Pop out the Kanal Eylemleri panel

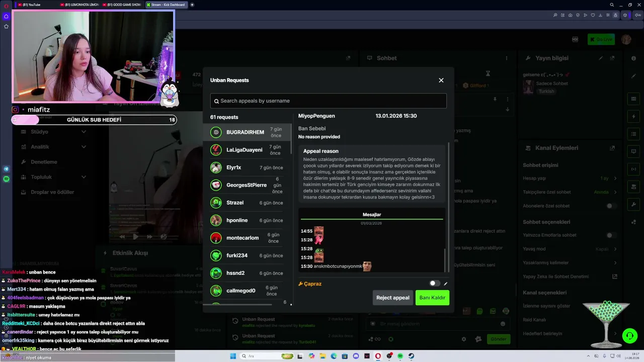(612, 148)
